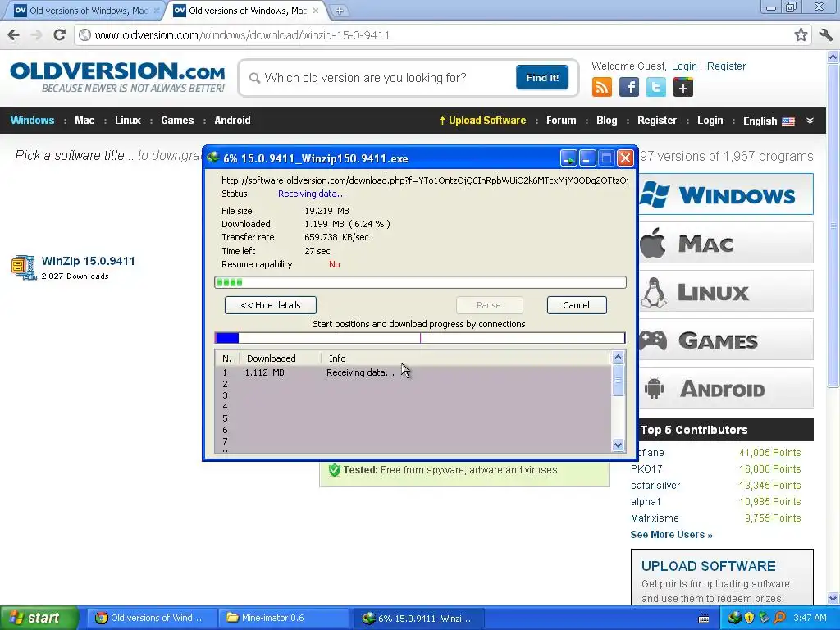Open the Forum nav link

click(561, 121)
